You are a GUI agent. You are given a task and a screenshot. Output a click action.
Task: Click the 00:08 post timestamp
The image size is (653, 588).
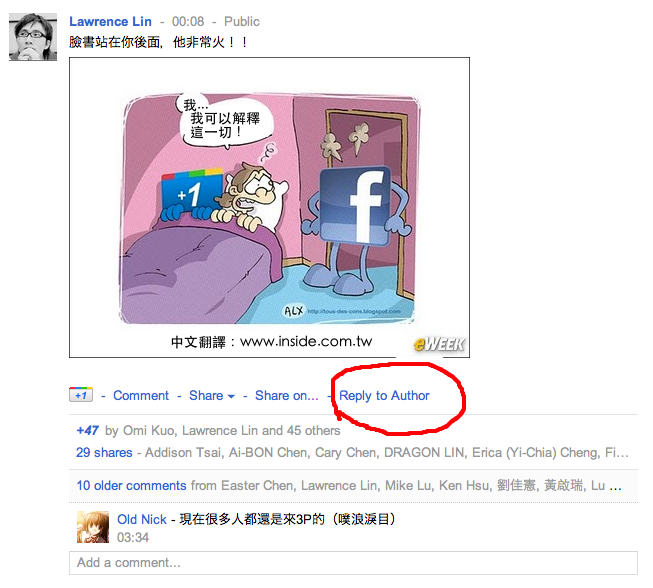point(188,21)
